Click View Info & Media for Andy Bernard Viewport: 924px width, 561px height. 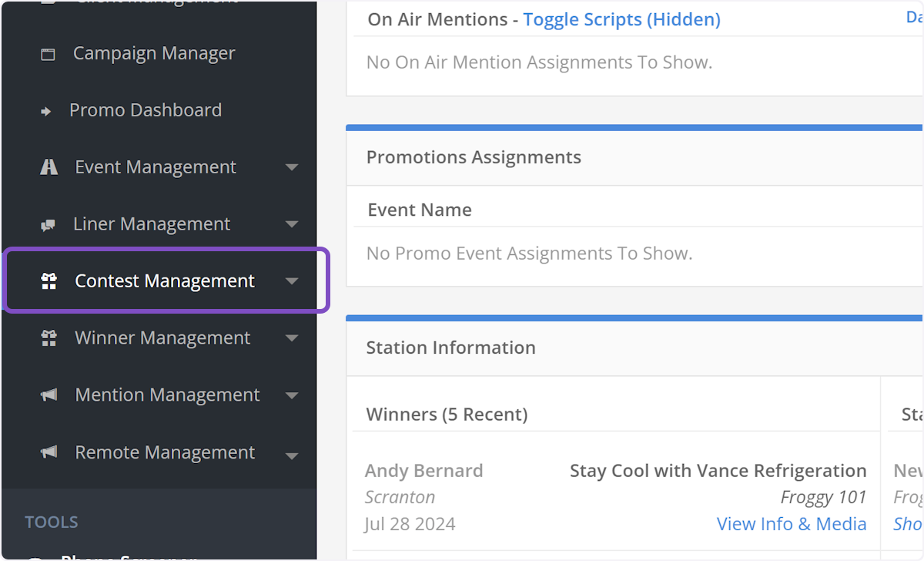792,523
